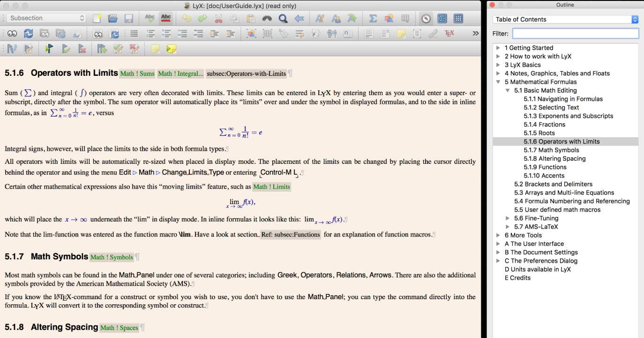The width and height of the screenshot is (644, 338).
Task: Expand the 6 More Tools outline node
Action: (x=498, y=235)
